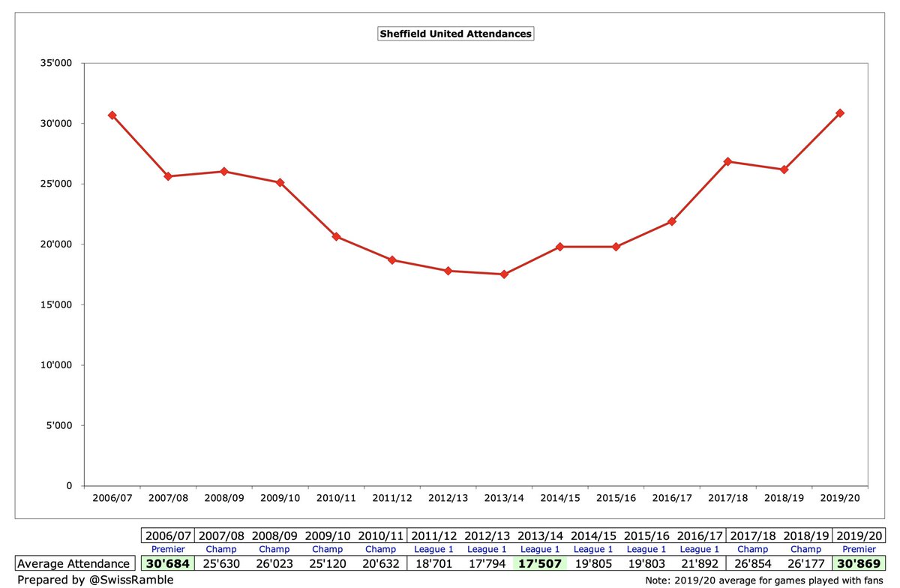Select the "Champ" label under table header 2017/18

click(753, 549)
